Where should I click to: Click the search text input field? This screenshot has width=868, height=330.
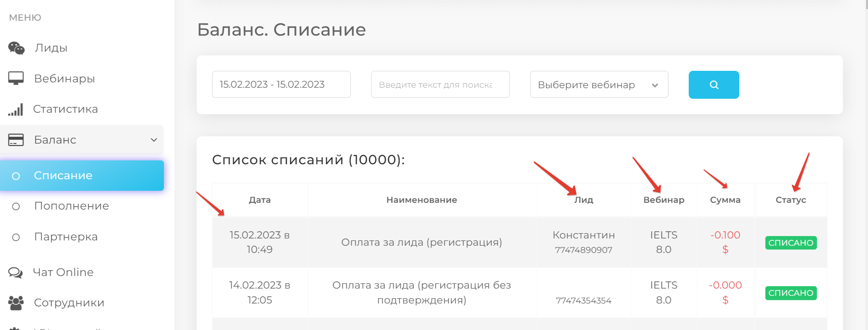click(x=440, y=85)
